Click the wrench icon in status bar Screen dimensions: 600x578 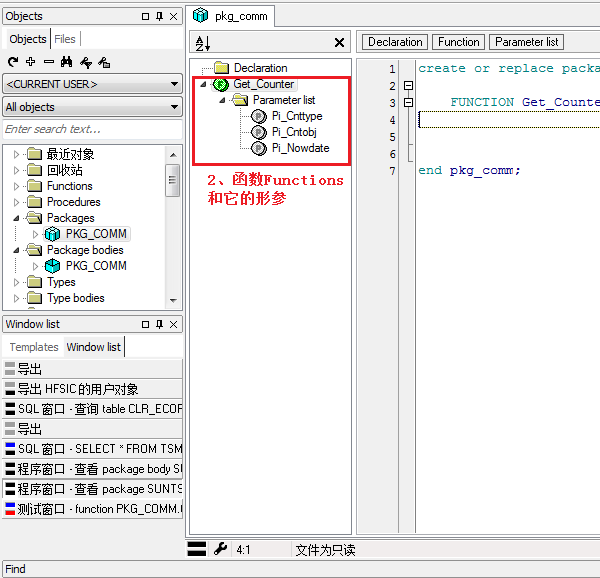[x=221, y=549]
